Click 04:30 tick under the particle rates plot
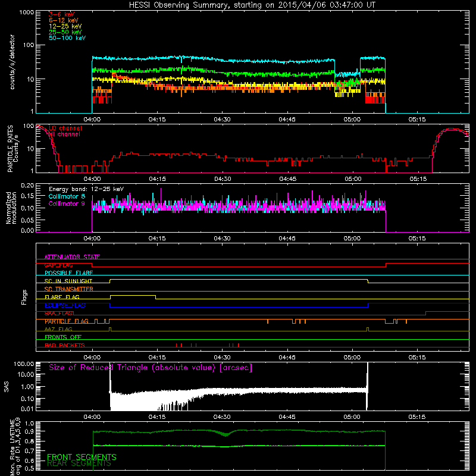Screen dimensions: 476x476 pyautogui.click(x=223, y=179)
